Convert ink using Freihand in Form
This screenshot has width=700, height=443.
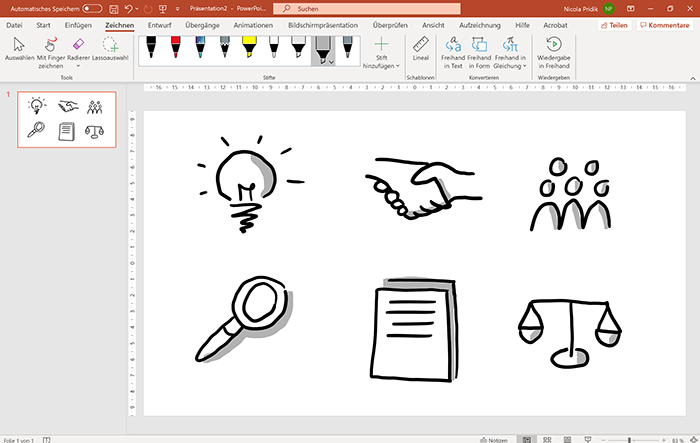479,50
